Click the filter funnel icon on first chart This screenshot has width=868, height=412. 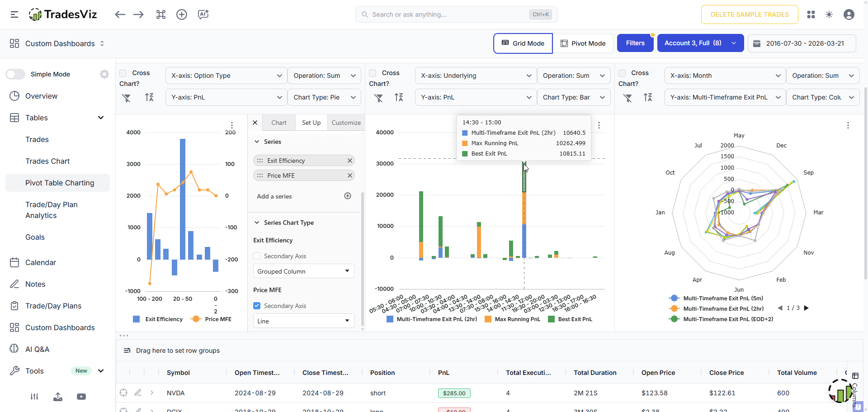(127, 98)
